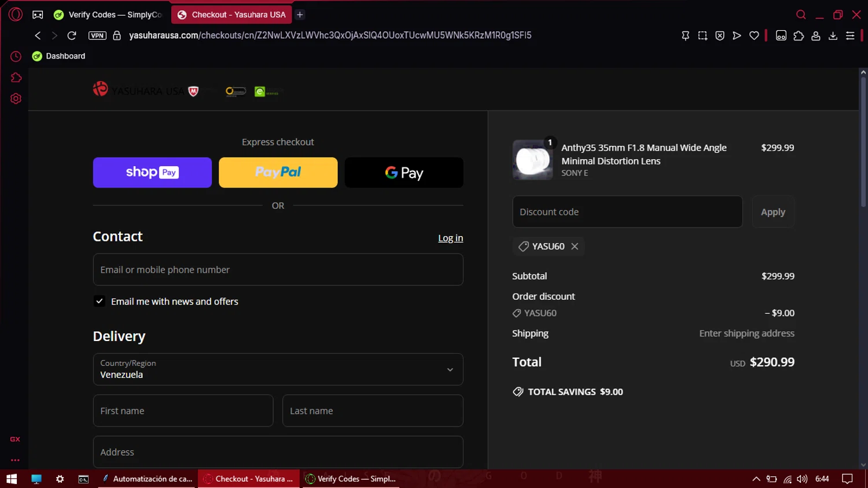868x488 pixels.
Task: Open Easy Setup sliders icon
Action: coord(850,36)
